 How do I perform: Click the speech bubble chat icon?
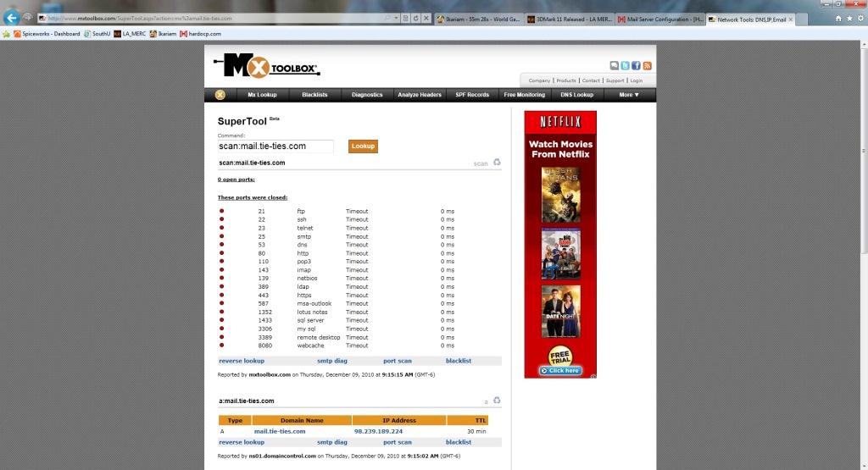click(614, 66)
